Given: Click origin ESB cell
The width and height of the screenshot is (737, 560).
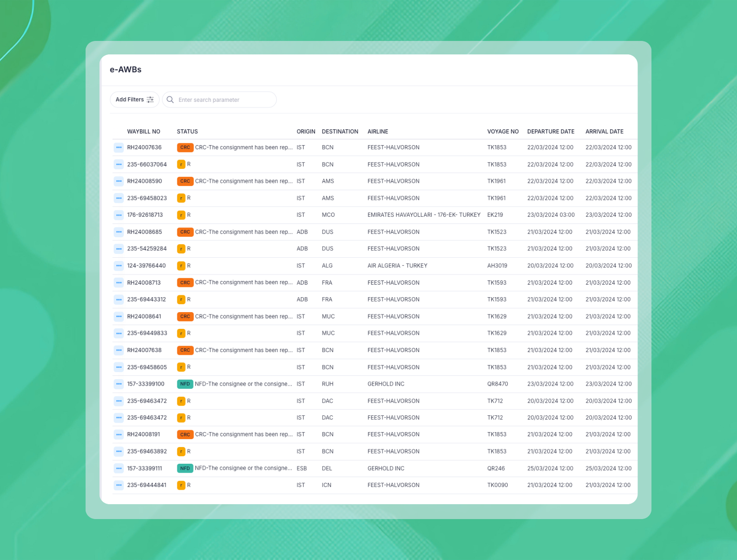Looking at the screenshot, I should [x=302, y=468].
